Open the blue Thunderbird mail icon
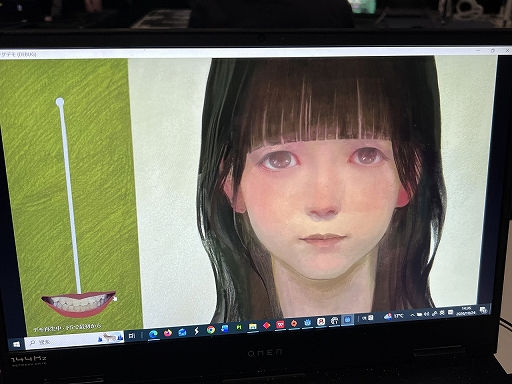The height and width of the screenshot is (384, 512). [x=182, y=332]
